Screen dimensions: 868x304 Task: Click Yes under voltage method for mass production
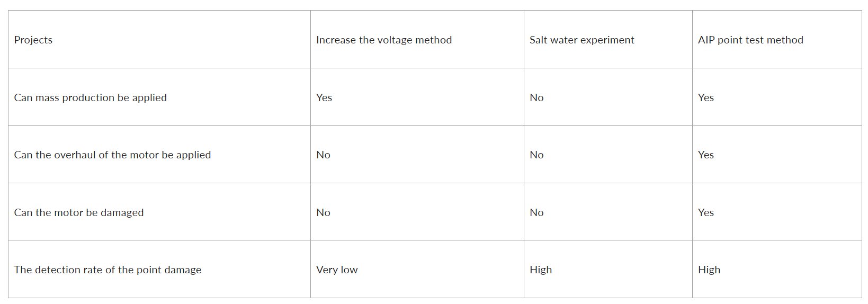tap(324, 97)
